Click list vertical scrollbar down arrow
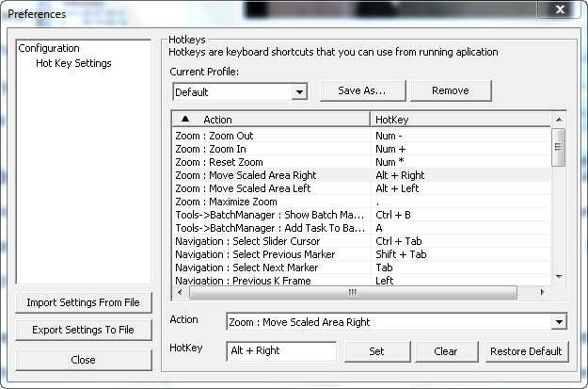588x389 pixels. 559,277
